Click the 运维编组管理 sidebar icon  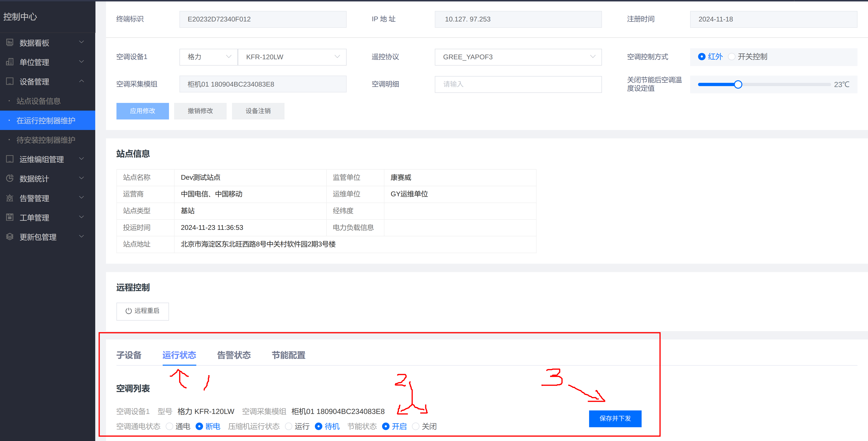(x=10, y=159)
